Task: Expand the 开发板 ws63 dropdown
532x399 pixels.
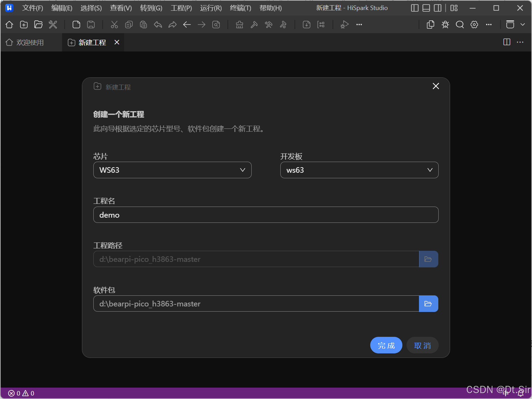Action: pos(360,170)
